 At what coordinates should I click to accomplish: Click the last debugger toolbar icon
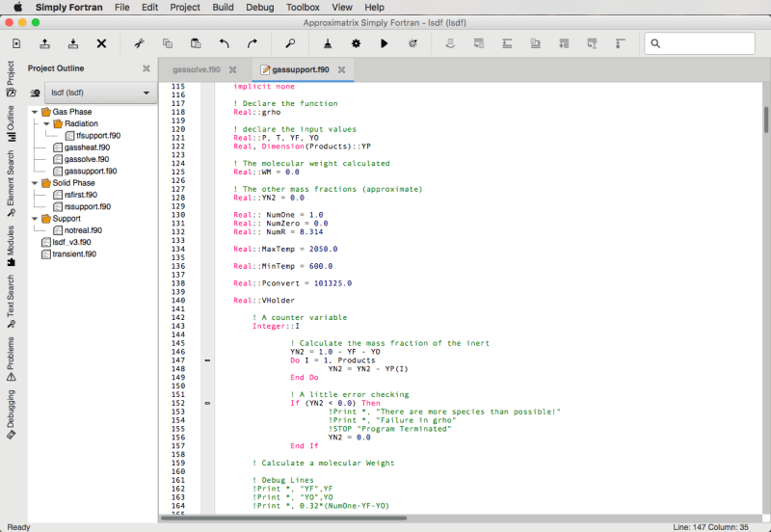pyautogui.click(x=621, y=43)
